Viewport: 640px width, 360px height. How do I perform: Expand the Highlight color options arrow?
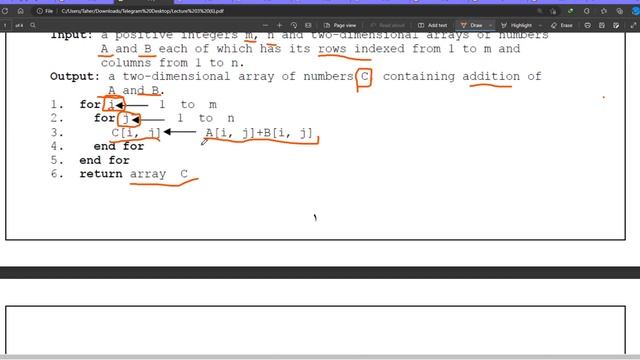pyautogui.click(x=540, y=25)
